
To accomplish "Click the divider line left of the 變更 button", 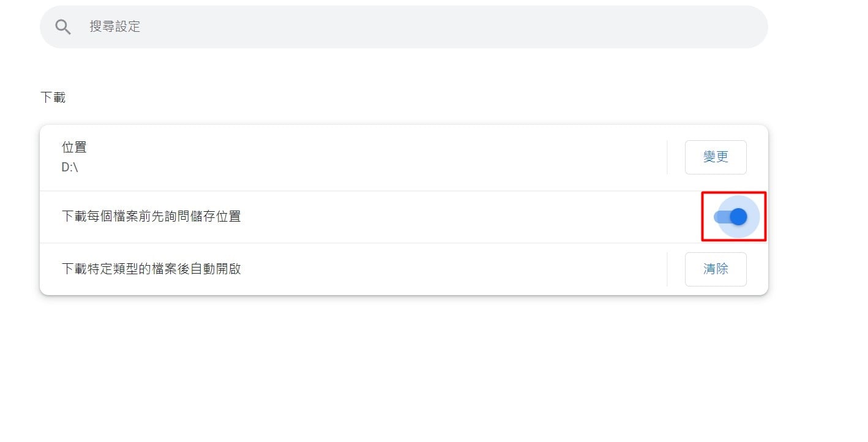I will click(x=667, y=157).
